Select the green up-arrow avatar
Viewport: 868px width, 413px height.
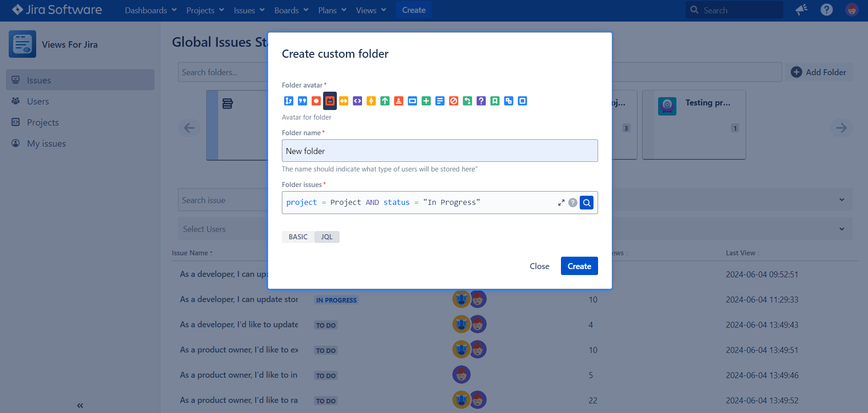click(385, 101)
